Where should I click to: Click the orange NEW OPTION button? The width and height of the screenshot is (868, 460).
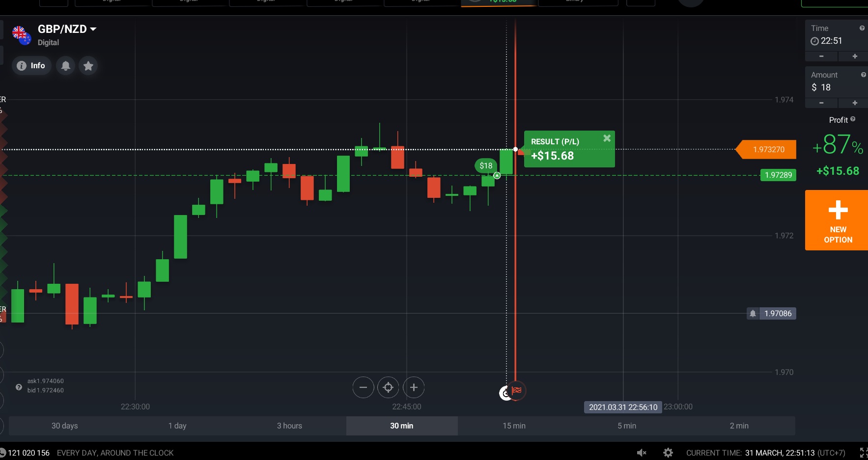click(837, 220)
